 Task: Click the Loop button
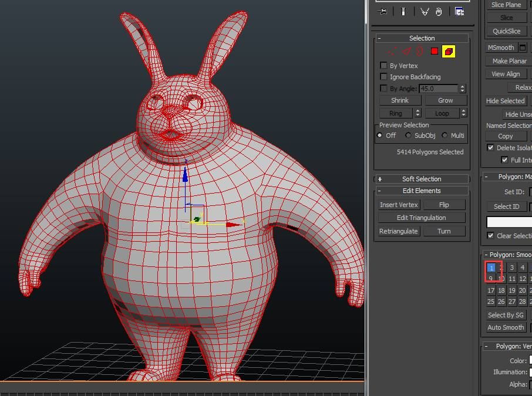[442, 113]
